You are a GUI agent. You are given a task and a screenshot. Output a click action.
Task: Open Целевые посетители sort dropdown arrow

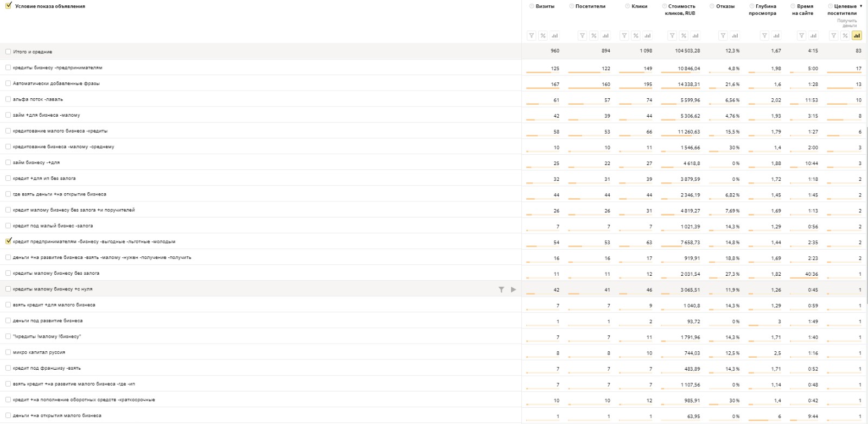(861, 7)
